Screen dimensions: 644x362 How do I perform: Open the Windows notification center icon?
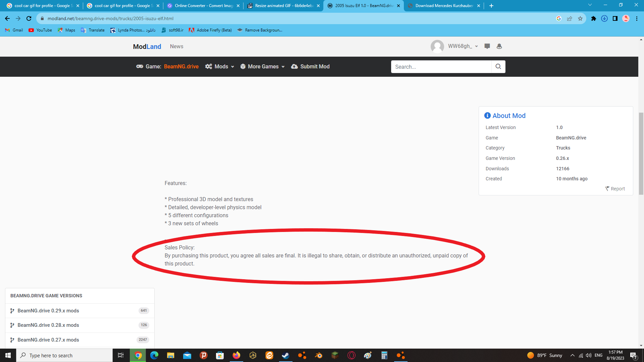[634, 355]
